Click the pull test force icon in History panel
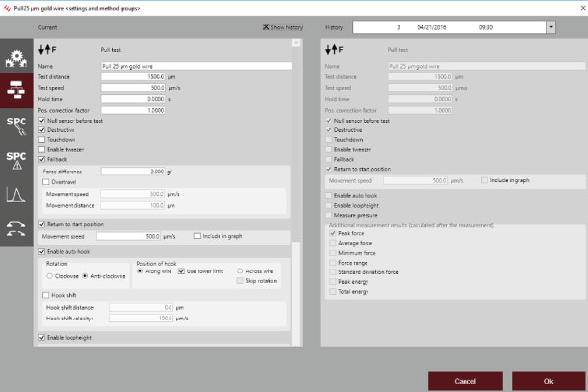Screen dimensions: 588x392 [x=335, y=47]
